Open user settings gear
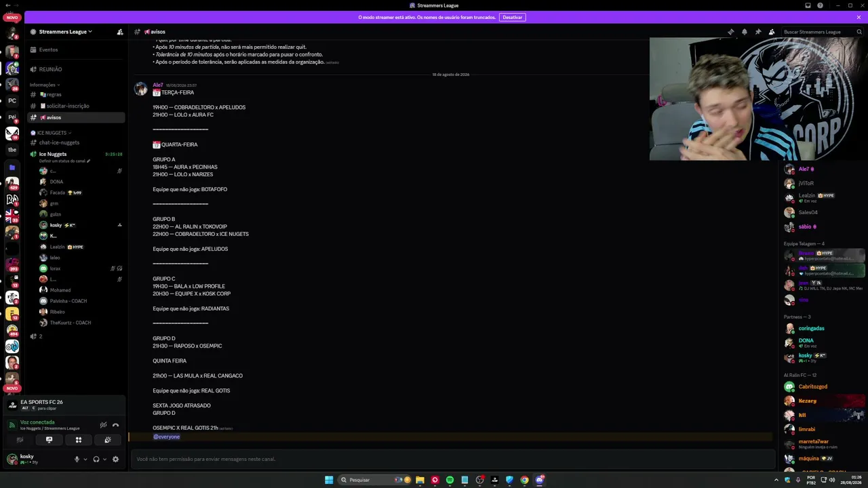 tap(115, 460)
